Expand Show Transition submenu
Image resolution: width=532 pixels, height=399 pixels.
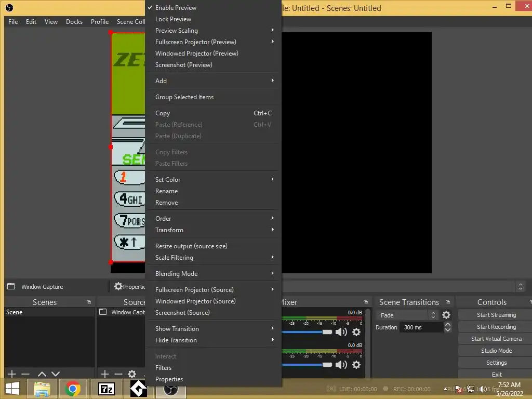click(x=214, y=329)
